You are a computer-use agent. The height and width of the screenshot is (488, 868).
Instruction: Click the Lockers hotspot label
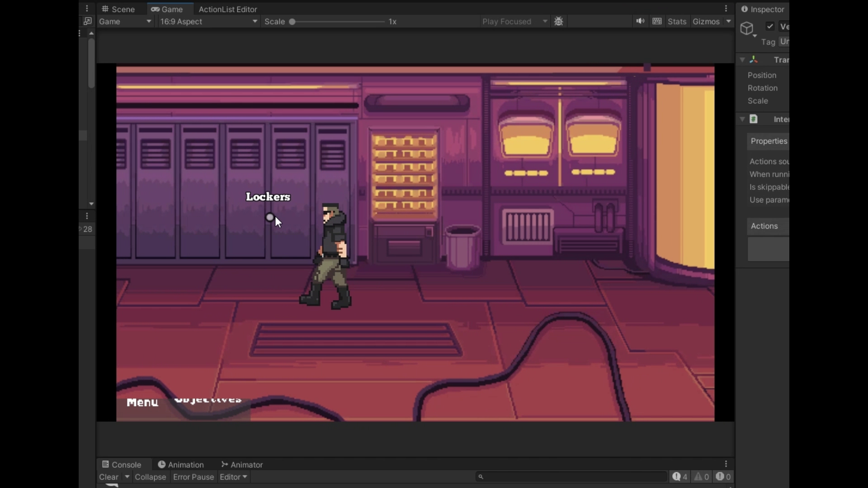point(268,197)
